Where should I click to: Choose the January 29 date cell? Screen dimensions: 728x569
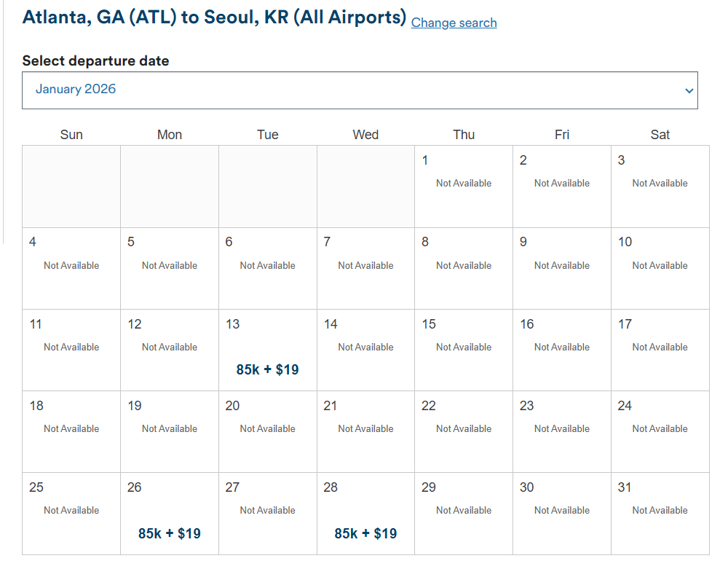[x=464, y=514]
